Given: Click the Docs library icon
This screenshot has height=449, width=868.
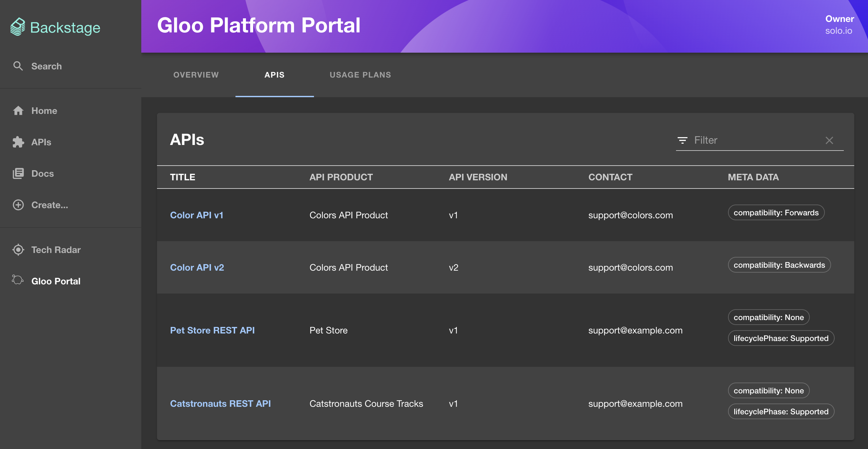Looking at the screenshot, I should pos(18,173).
